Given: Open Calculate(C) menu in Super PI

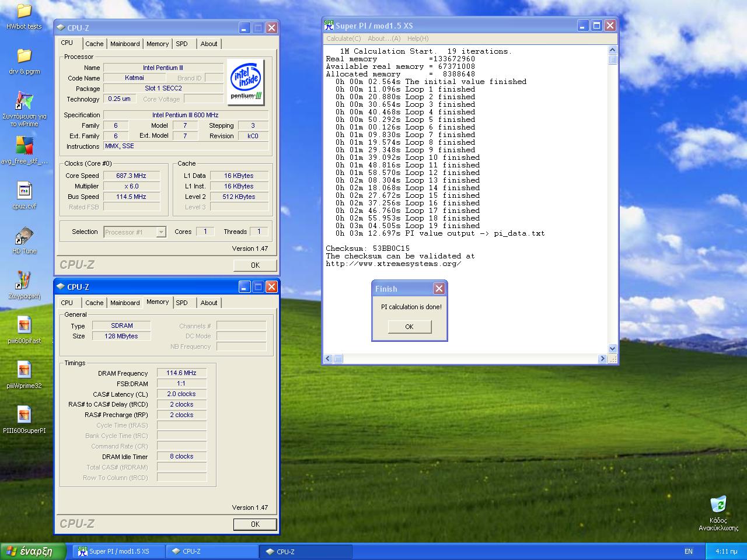Looking at the screenshot, I should pyautogui.click(x=344, y=38).
